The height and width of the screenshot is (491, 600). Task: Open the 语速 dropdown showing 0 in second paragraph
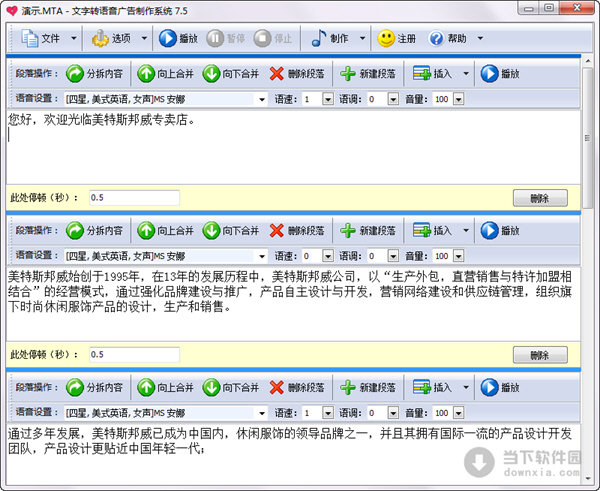328,256
